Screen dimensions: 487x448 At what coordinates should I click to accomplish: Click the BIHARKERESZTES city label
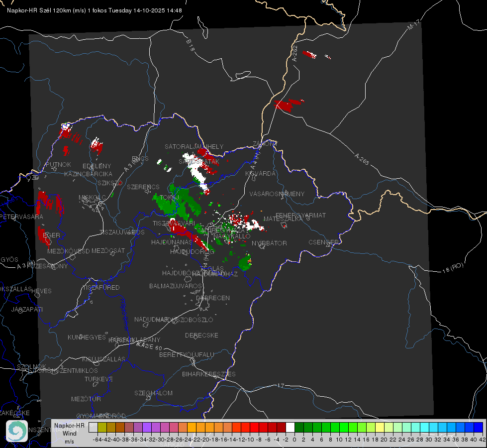click(x=209, y=374)
